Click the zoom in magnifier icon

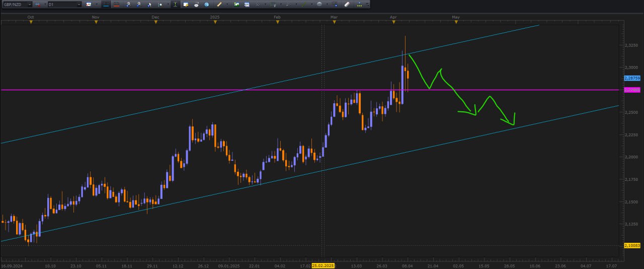point(128,5)
